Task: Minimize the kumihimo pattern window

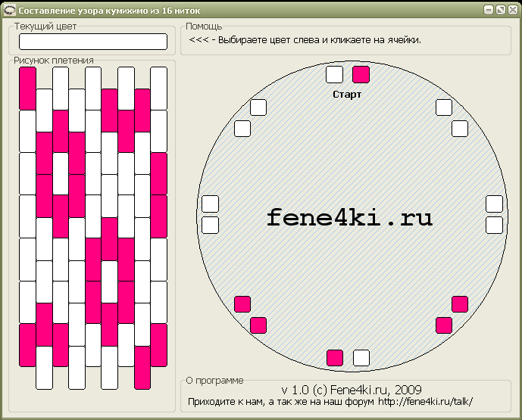Action: [x=489, y=10]
